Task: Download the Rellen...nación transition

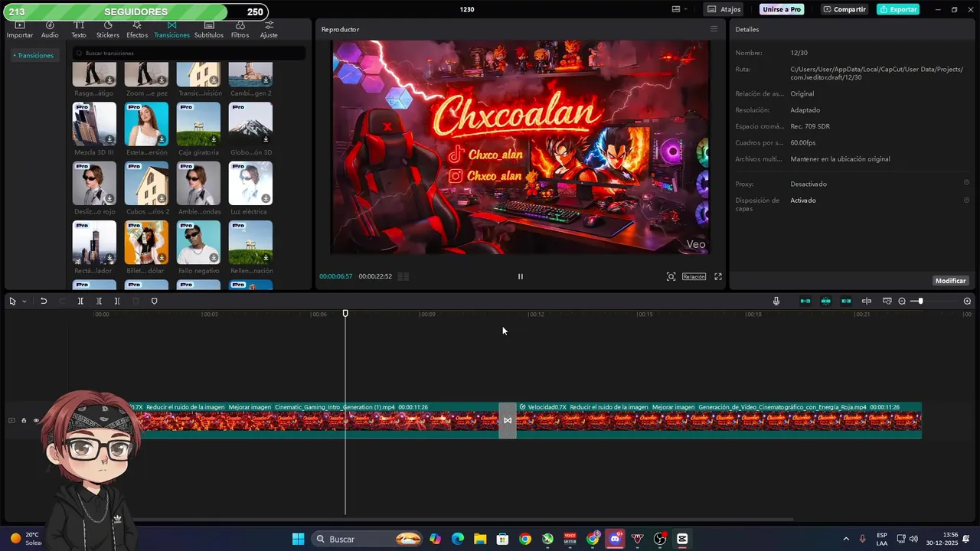Action: [266, 258]
